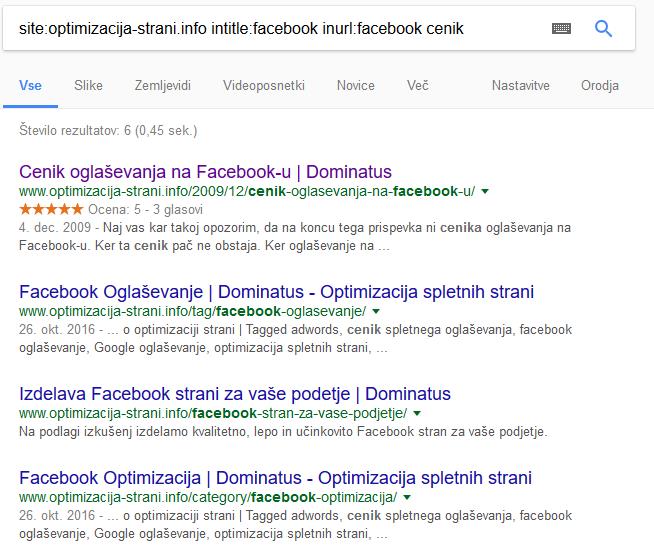Open 'Izdelava Facebook strani' result
The width and height of the screenshot is (654, 553).
235,394
